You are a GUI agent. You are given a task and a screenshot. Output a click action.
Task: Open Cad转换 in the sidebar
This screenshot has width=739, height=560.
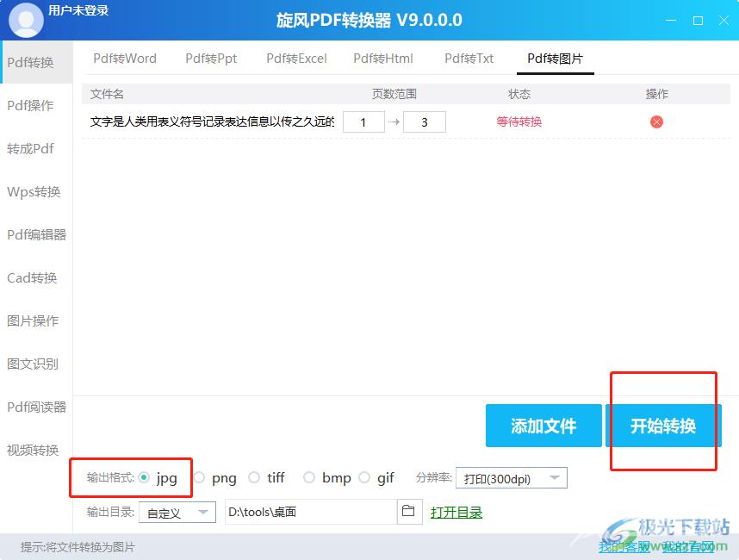[32, 277]
